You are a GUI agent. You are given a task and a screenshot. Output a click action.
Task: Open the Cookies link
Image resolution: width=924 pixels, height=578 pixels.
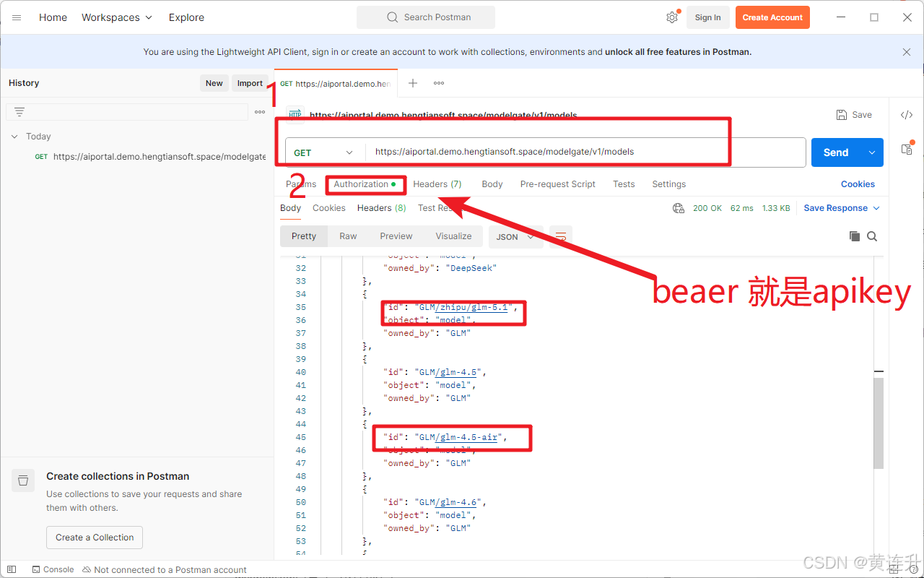tap(858, 184)
